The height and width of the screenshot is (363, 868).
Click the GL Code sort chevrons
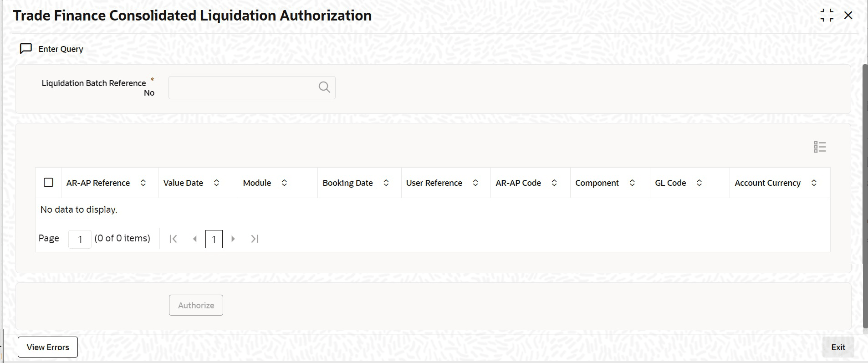tap(700, 183)
